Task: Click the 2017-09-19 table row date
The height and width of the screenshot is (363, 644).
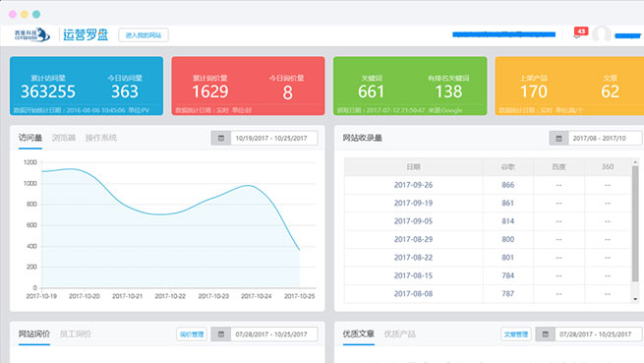Action: point(413,203)
